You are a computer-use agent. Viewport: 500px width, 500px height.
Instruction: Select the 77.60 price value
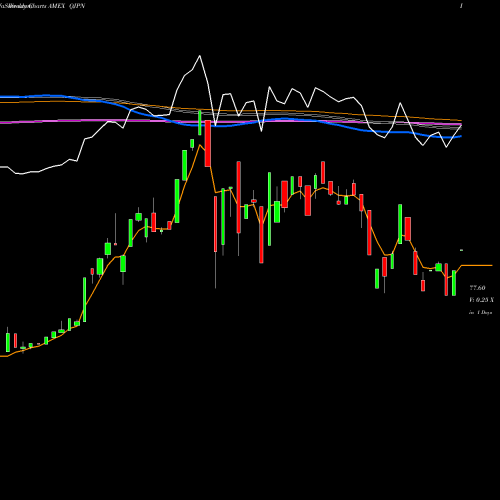477,288
